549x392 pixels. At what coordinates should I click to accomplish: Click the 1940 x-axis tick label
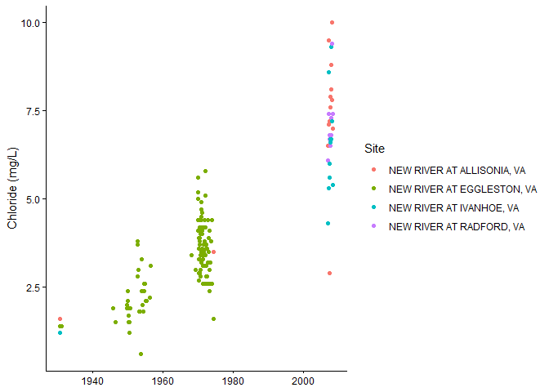coord(92,381)
